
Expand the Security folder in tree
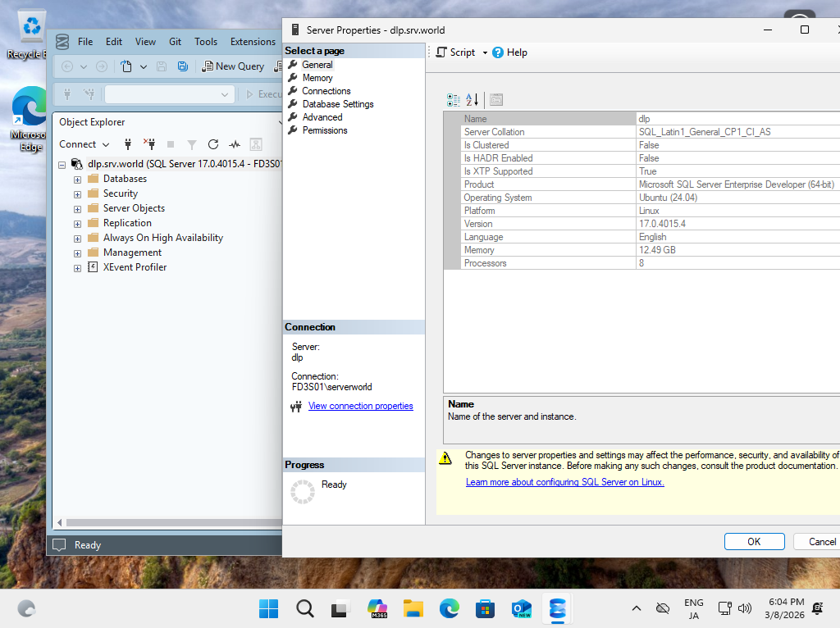pyautogui.click(x=78, y=194)
